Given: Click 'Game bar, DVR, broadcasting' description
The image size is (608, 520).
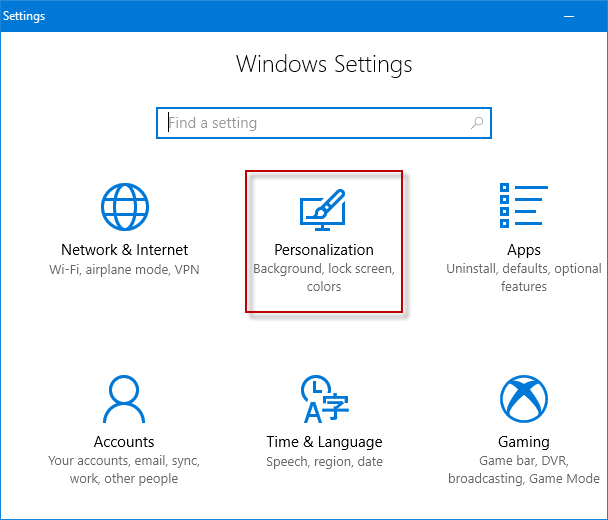Looking at the screenshot, I should point(524,470).
